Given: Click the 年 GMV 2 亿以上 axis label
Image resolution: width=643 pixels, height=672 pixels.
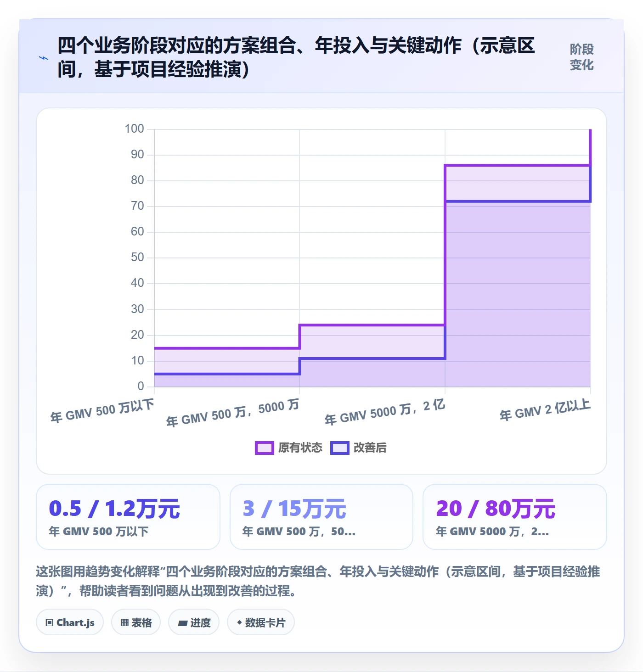Looking at the screenshot, I should pos(545,409).
